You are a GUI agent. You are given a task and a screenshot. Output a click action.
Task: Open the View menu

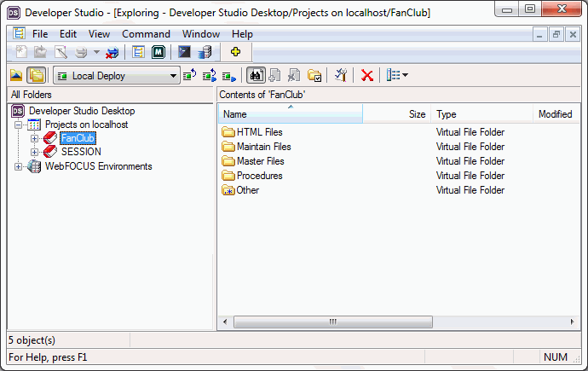pos(99,34)
